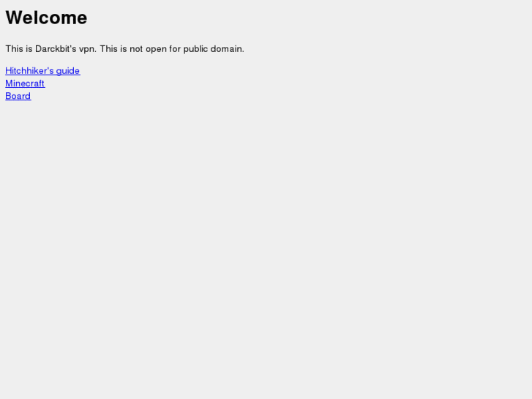Click the word "for" before "public"
The width and height of the screenshot is (532, 399).
[x=175, y=49]
